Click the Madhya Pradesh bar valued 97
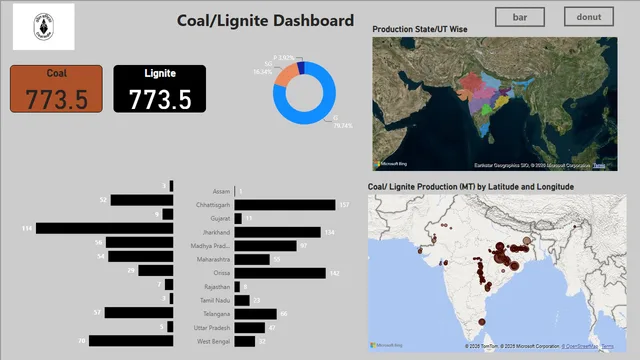The height and width of the screenshot is (360, 640). tap(266, 246)
